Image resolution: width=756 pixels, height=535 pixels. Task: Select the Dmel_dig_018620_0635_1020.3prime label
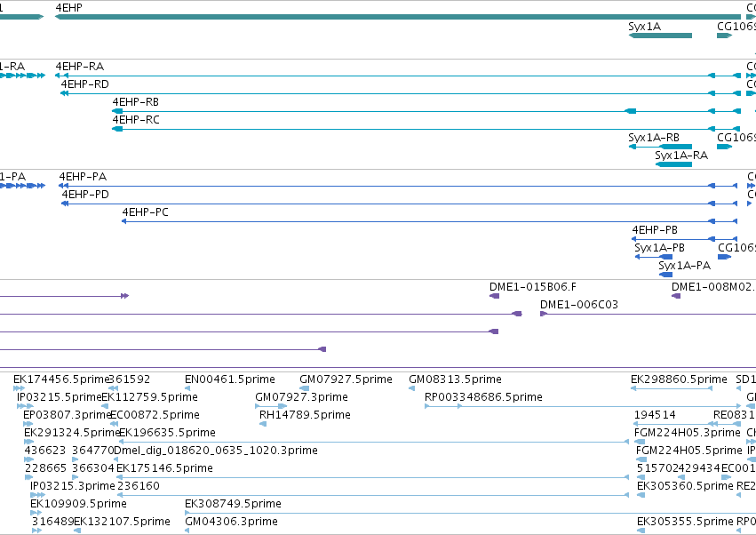tap(216, 451)
